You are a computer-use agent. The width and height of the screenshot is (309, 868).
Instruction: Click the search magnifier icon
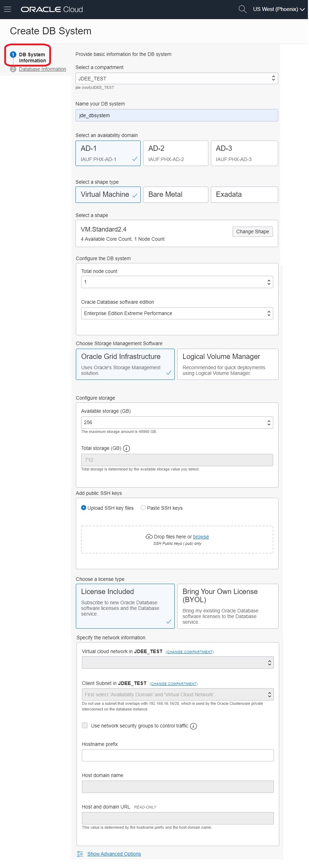242,9
